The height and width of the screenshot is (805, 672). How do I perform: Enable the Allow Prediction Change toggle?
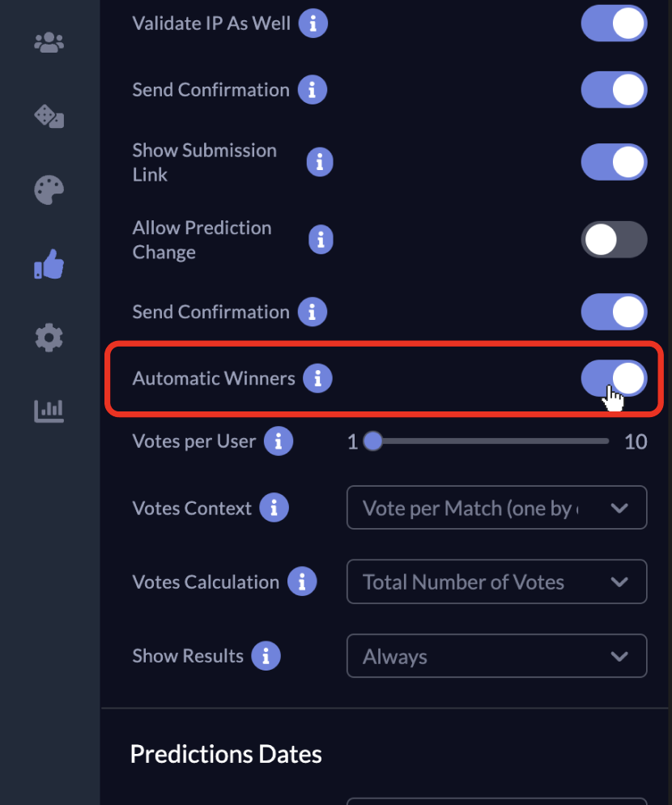(614, 240)
